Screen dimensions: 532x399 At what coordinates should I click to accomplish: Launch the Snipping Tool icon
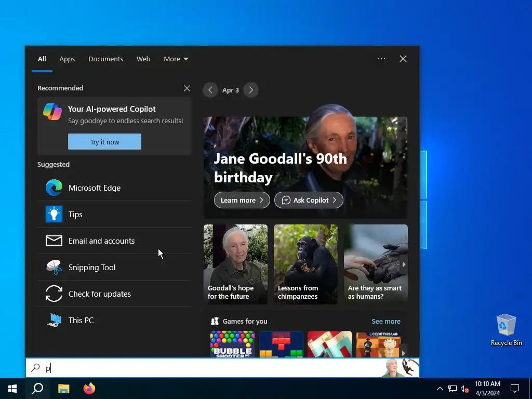[54, 267]
